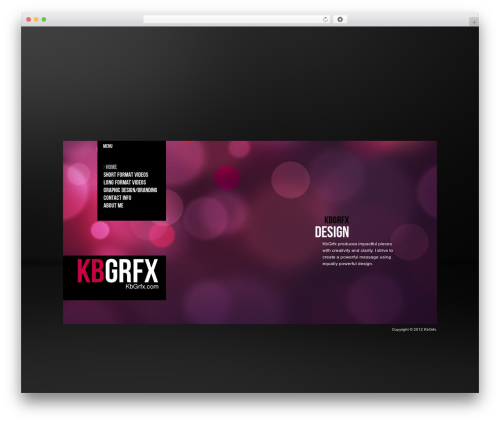Go to Graphic Design/Branding section
This screenshot has width=500, height=423.
point(130,190)
